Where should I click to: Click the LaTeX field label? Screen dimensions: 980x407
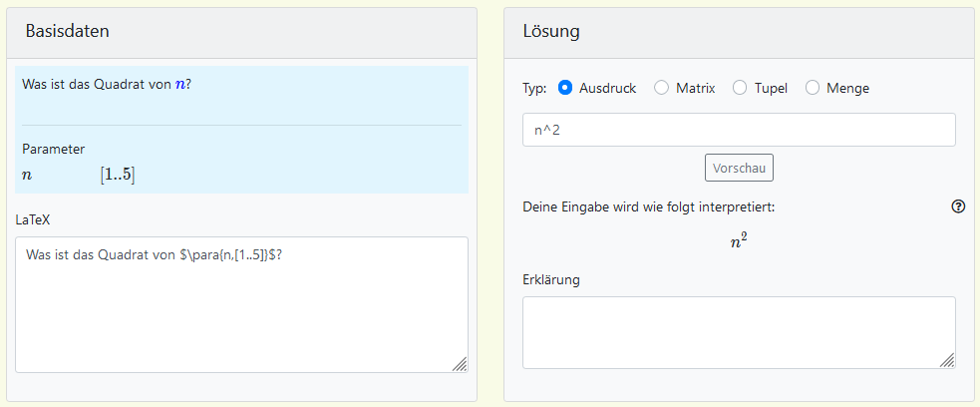click(35, 217)
